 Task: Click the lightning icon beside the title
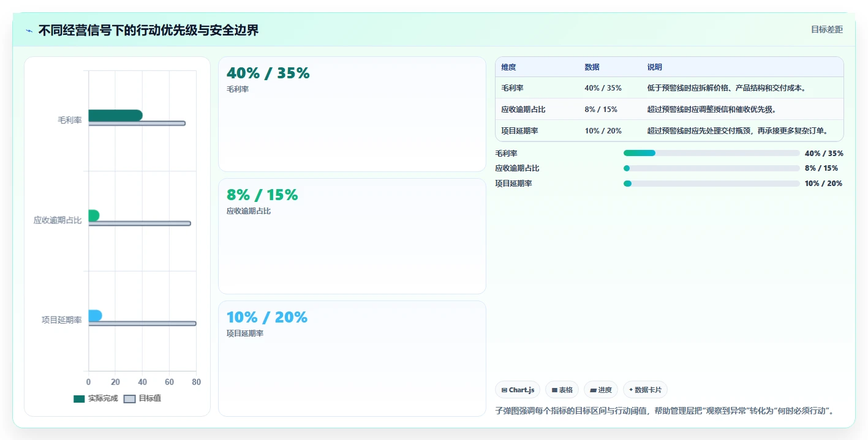pos(29,31)
